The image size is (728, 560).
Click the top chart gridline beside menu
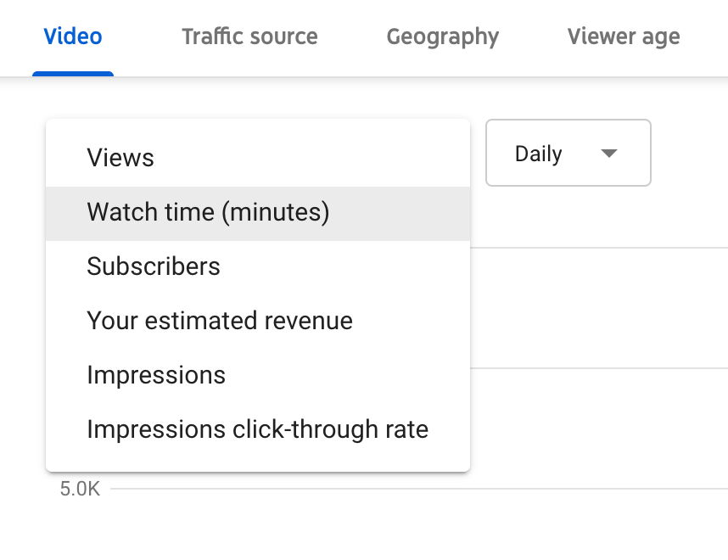(x=599, y=248)
